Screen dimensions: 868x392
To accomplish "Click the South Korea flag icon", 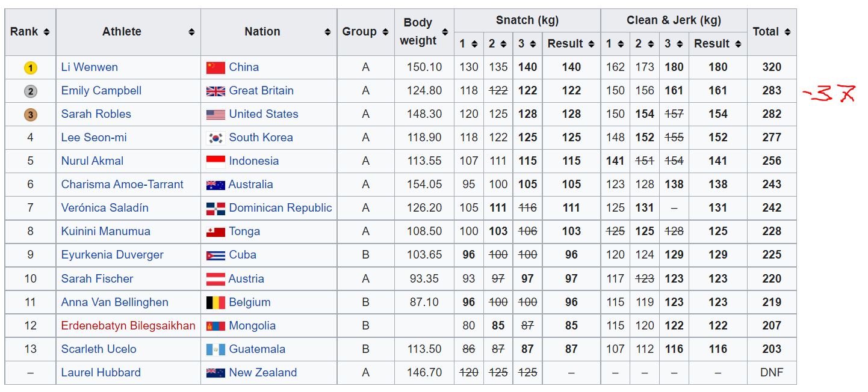I will coord(215,138).
